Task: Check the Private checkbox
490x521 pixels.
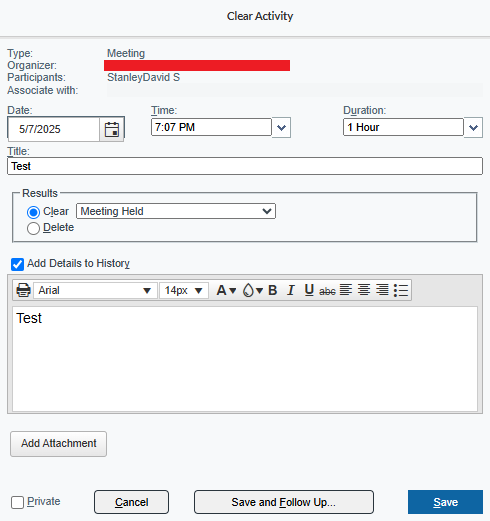Action: click(17, 502)
